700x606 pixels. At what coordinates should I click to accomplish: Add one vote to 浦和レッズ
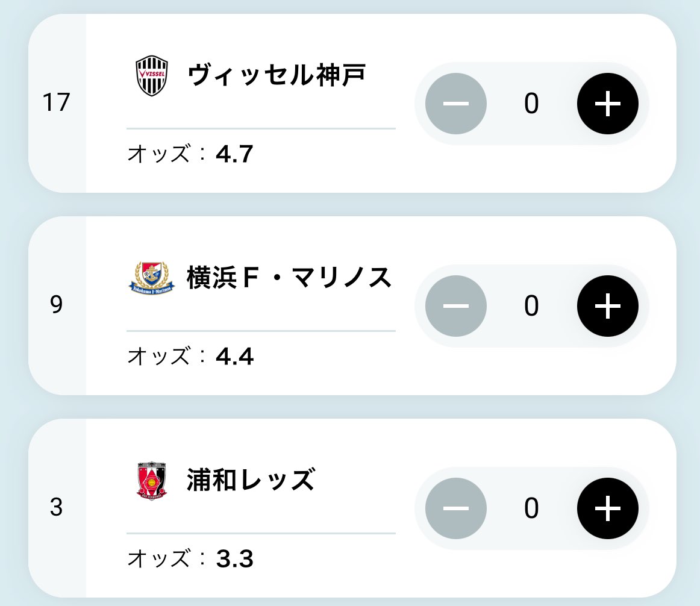coord(608,508)
